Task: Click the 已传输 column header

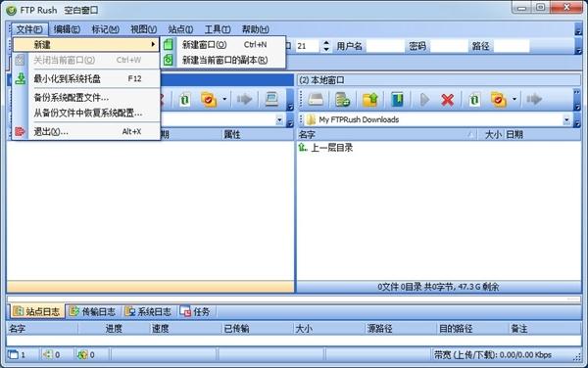Action: tap(257, 329)
